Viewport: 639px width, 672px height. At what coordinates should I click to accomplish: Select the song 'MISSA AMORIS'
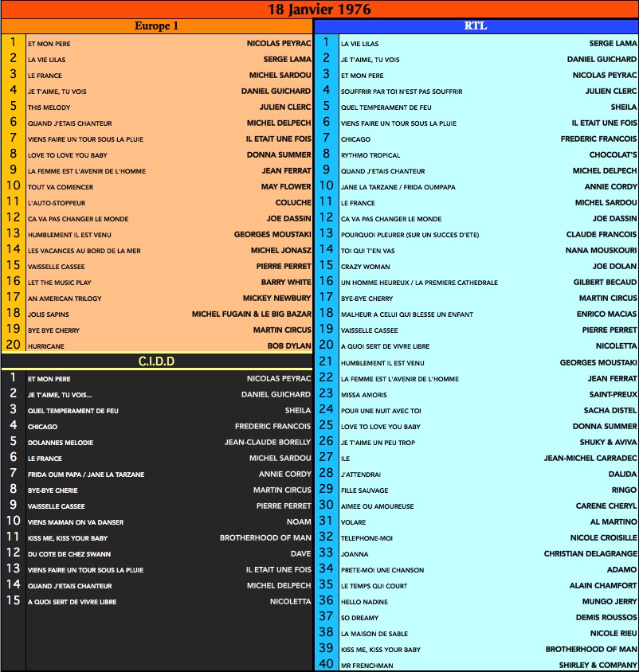[x=363, y=395]
